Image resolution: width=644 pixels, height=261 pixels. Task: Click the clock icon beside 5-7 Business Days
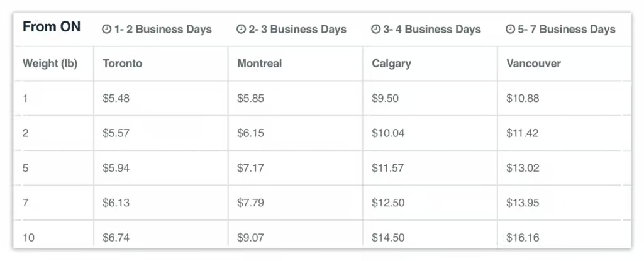(511, 30)
